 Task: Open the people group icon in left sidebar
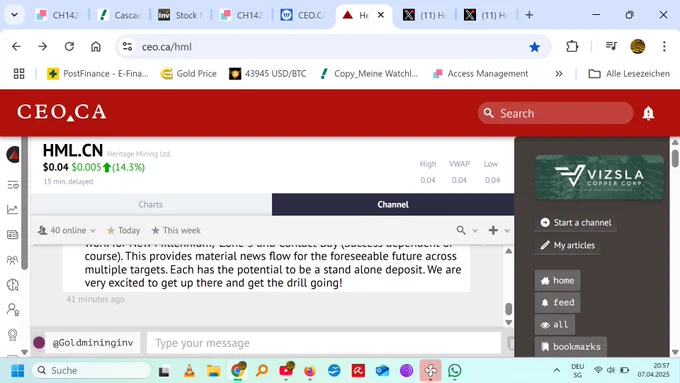point(13,259)
